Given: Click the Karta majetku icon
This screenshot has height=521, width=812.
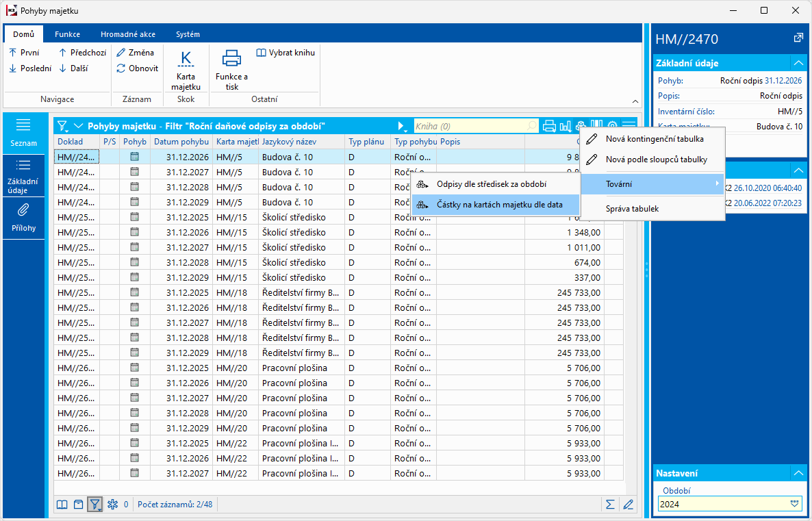Looking at the screenshot, I should (186, 60).
